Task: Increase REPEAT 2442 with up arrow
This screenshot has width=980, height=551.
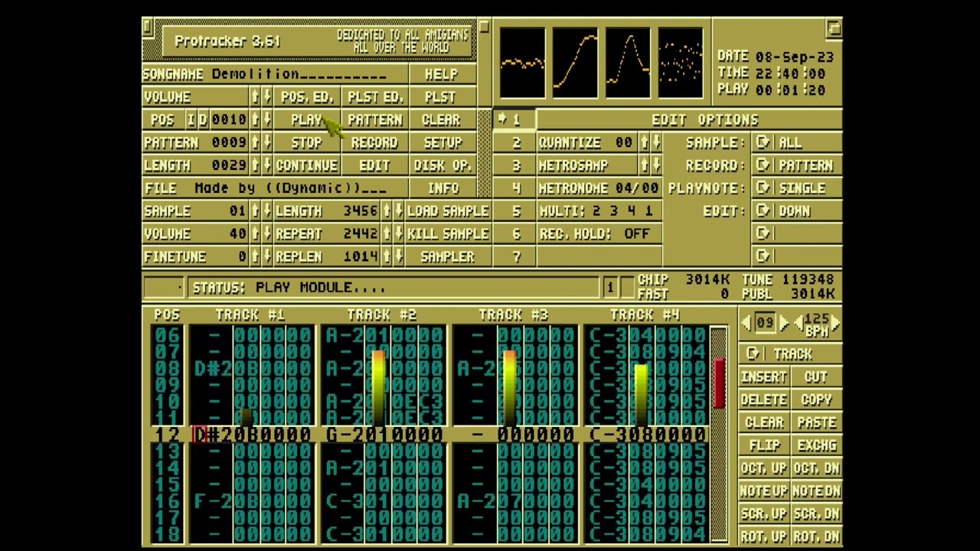Action: (x=386, y=234)
